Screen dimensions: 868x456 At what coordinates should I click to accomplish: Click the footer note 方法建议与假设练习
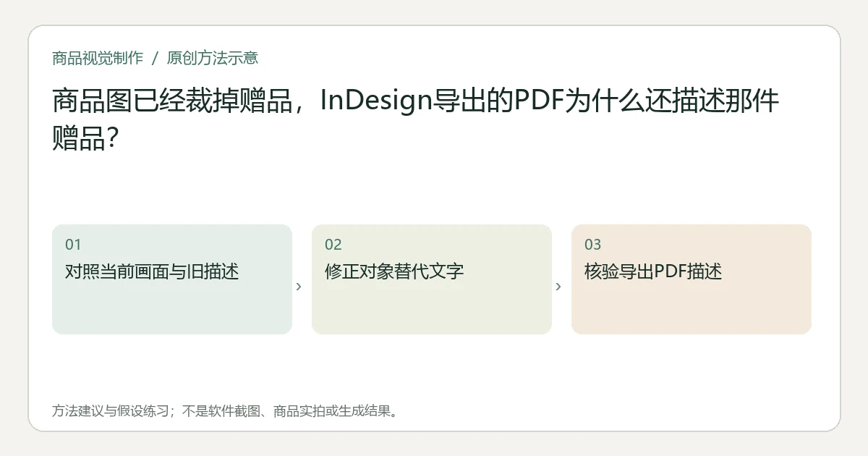(225, 411)
